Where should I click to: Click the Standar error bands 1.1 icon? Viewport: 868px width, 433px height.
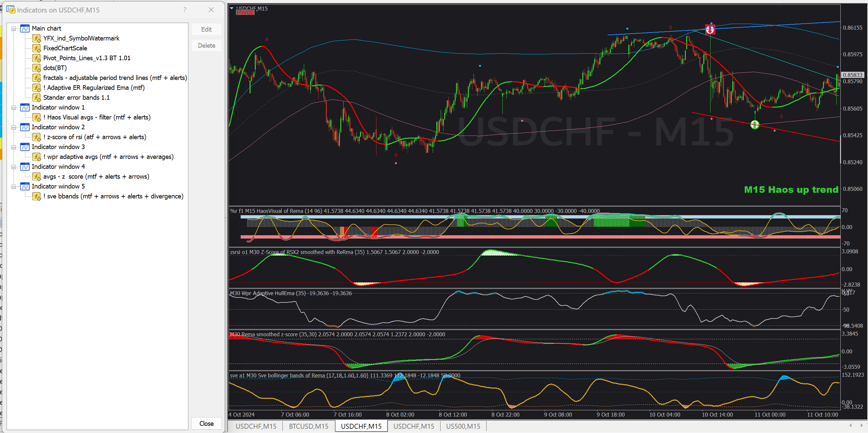(x=36, y=98)
